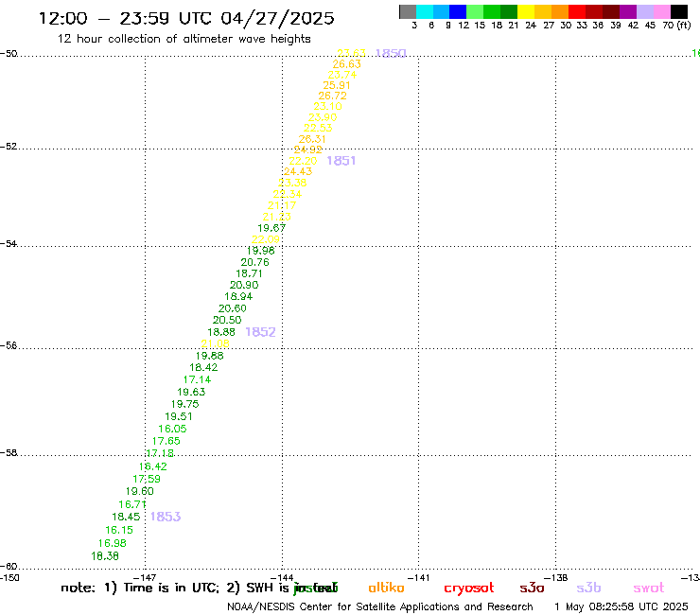
Task: Click the -141 longitude axis label
Action: point(419,578)
